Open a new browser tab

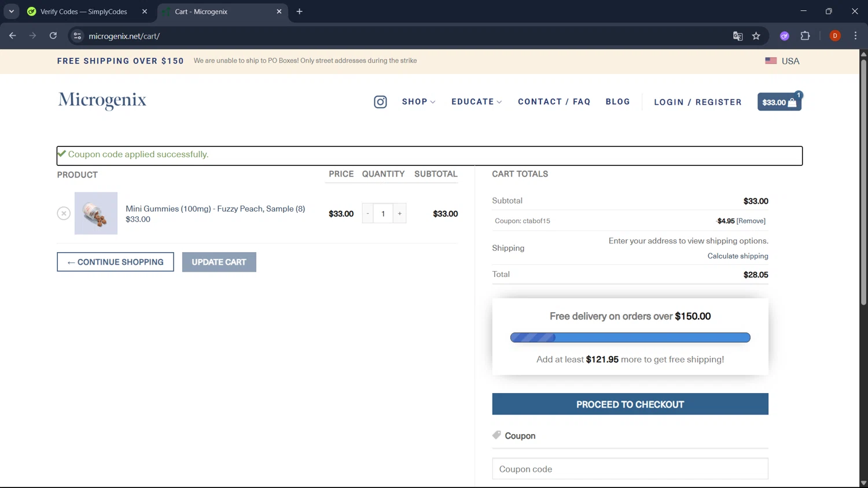point(299,12)
